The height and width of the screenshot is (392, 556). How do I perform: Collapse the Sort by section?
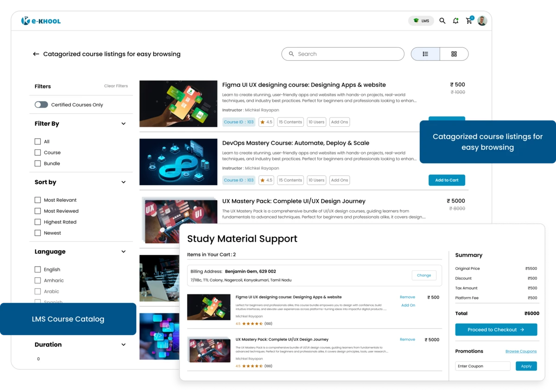coord(123,182)
